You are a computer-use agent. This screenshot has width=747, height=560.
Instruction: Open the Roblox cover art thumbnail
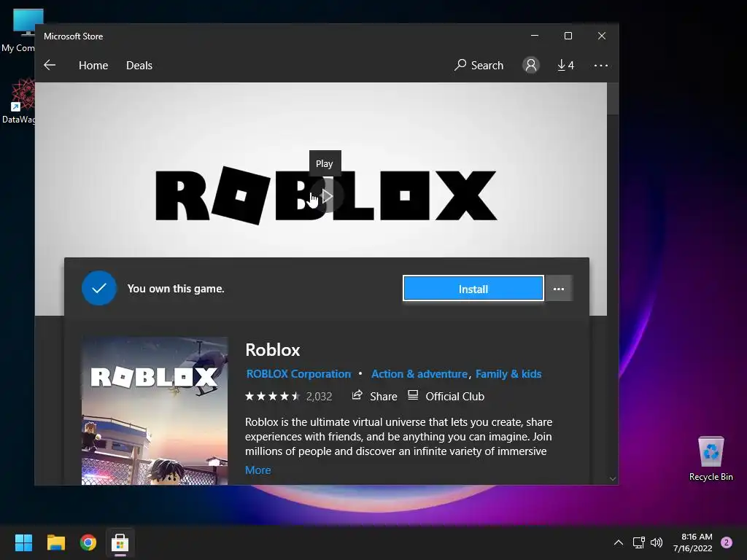pos(155,411)
